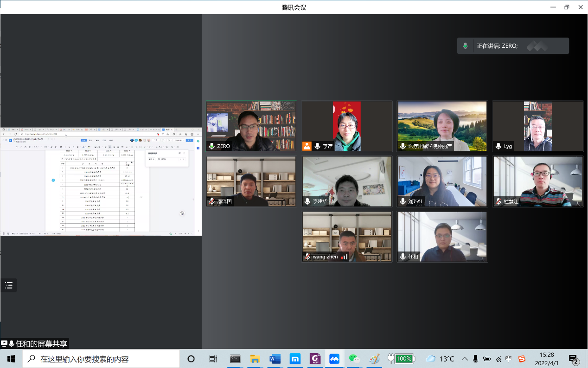This screenshot has width=588, height=368.
Task: Click wang zhen's muted microphone icon
Action: coord(307,257)
